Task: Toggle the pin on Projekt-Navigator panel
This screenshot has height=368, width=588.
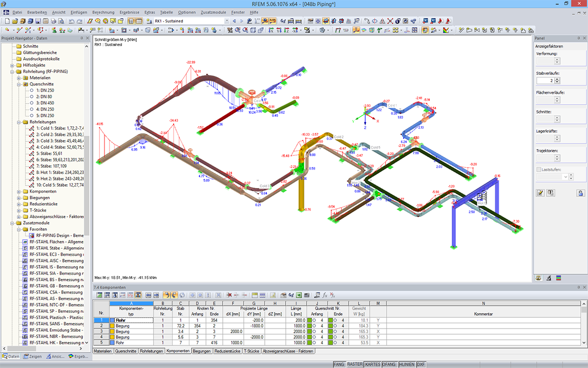Action: (81, 38)
